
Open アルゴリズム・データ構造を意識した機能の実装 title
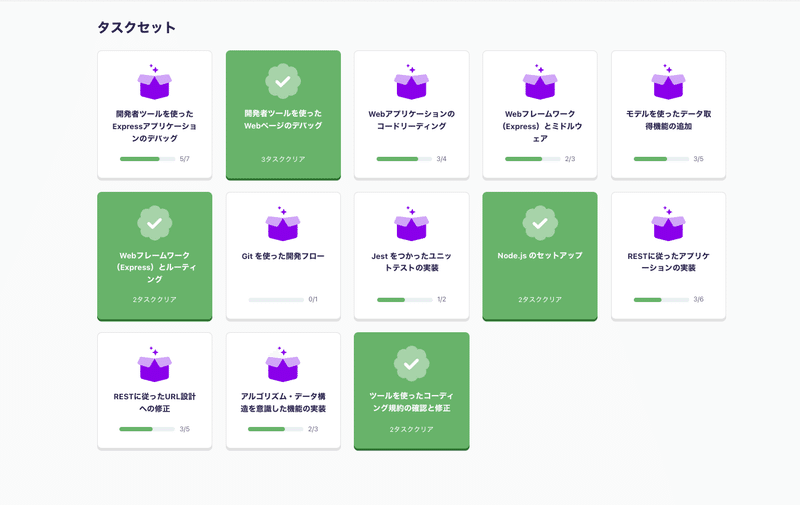click(x=283, y=402)
